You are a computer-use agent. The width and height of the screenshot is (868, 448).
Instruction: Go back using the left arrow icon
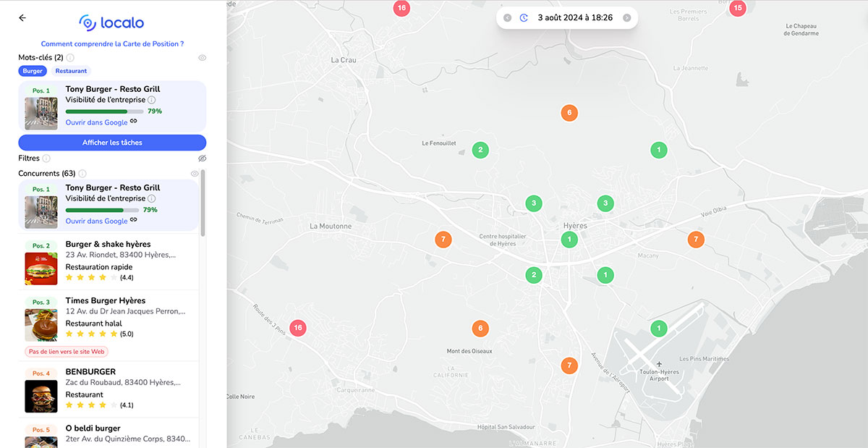coord(22,18)
